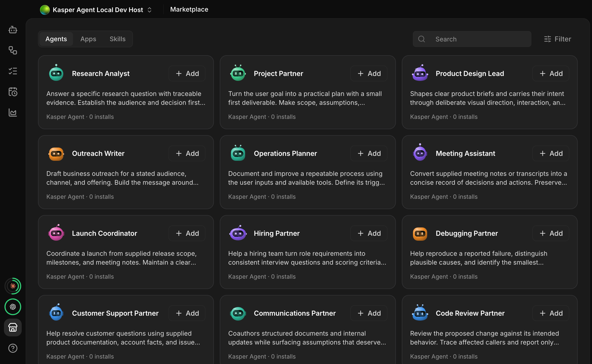Click Launch Coordinator's 'Kasper Agent · 0 installs'
Image resolution: width=592 pixels, height=364 pixels.
[x=80, y=277]
